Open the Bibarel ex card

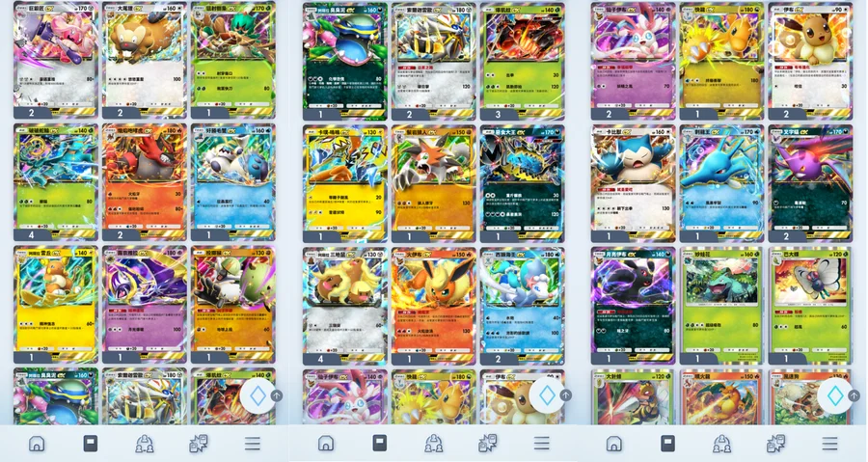click(144, 61)
